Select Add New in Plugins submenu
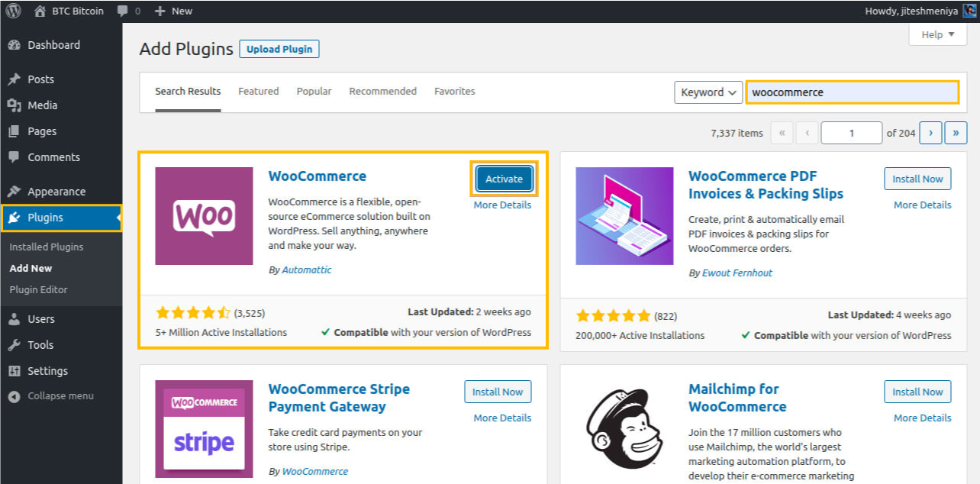 coord(31,269)
